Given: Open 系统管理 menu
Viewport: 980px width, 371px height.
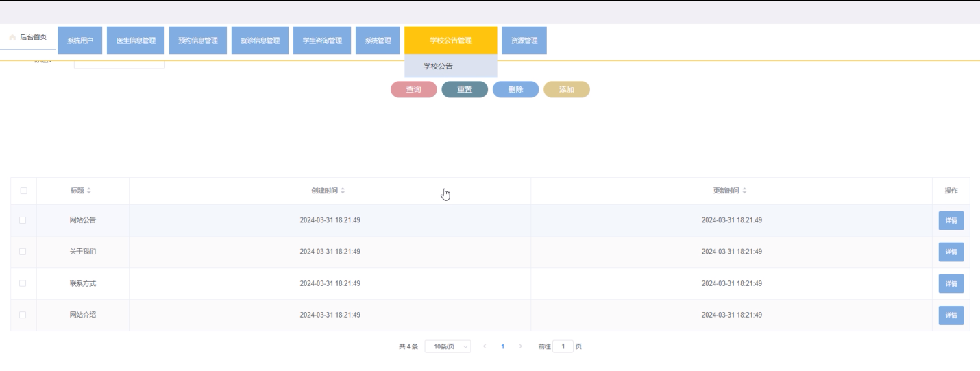Looking at the screenshot, I should coord(378,40).
